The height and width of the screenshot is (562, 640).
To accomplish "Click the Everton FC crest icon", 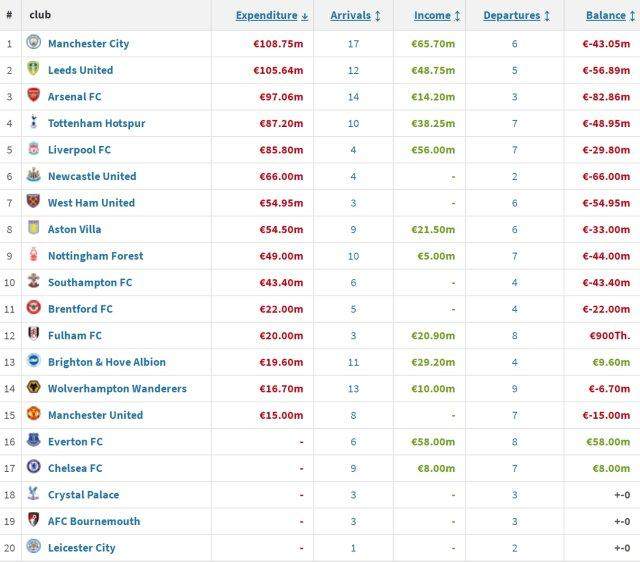I will 33,441.
